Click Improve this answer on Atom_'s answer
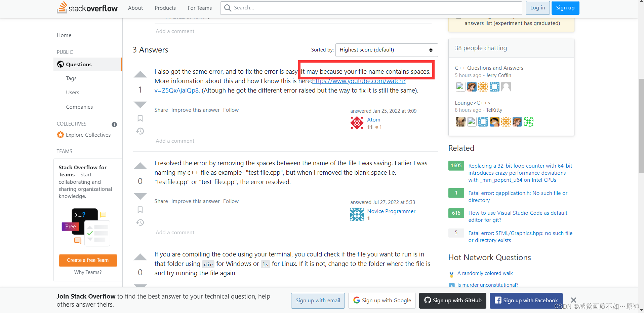This screenshot has width=644, height=313. (x=195, y=110)
